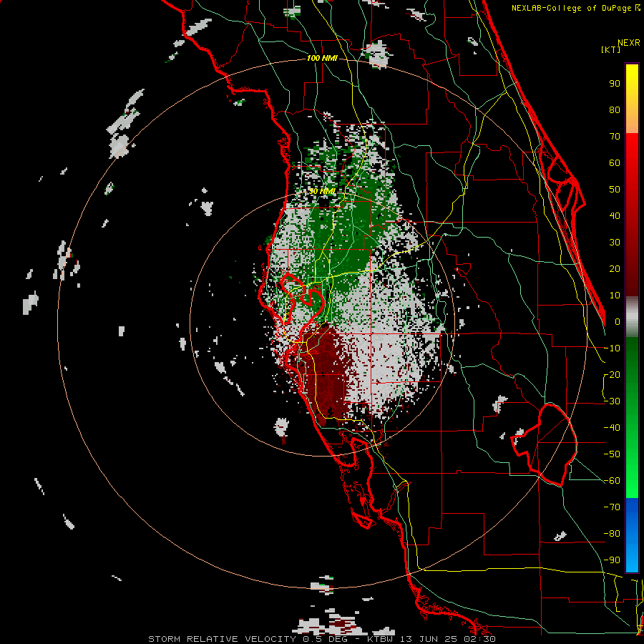Select the -70 value on velocity scale
Viewport: 644px width, 644px height.
pos(612,507)
